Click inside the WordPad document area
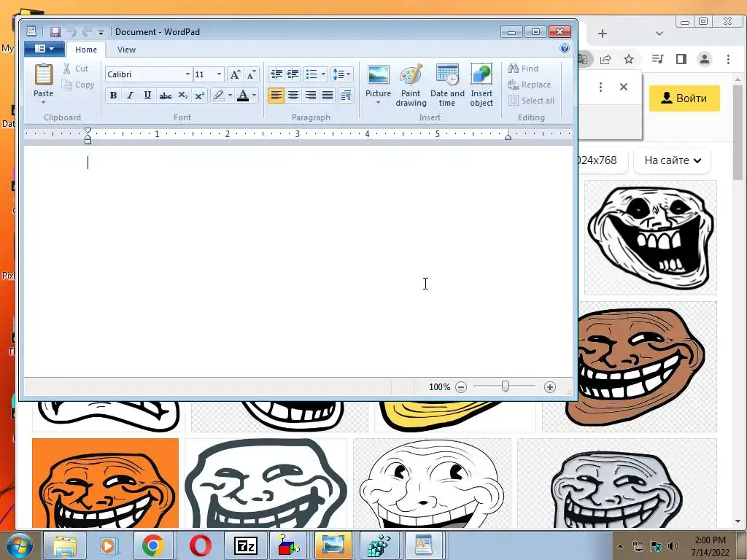This screenshot has width=747, height=560. (x=298, y=261)
